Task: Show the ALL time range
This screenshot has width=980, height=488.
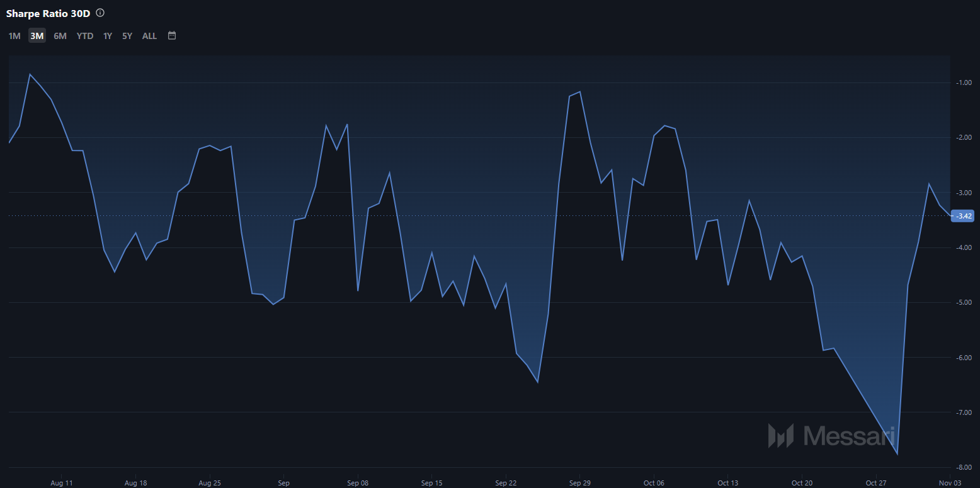Action: [149, 36]
